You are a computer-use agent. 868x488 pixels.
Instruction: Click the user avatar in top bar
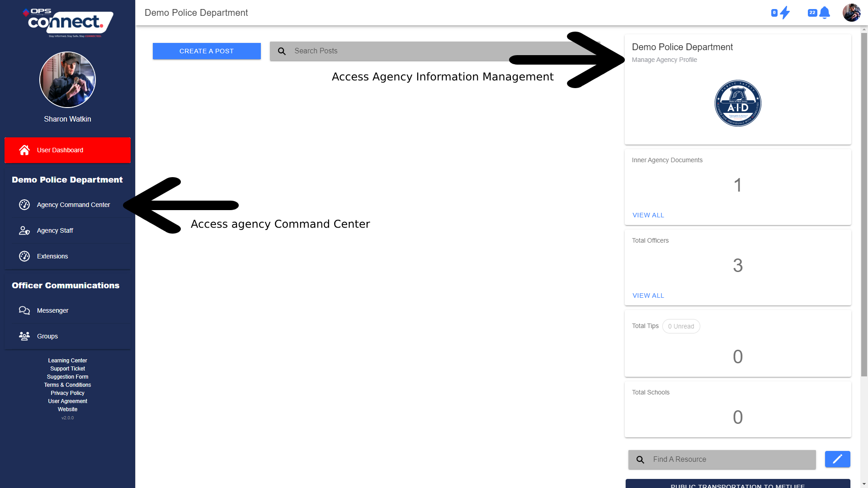tap(851, 13)
